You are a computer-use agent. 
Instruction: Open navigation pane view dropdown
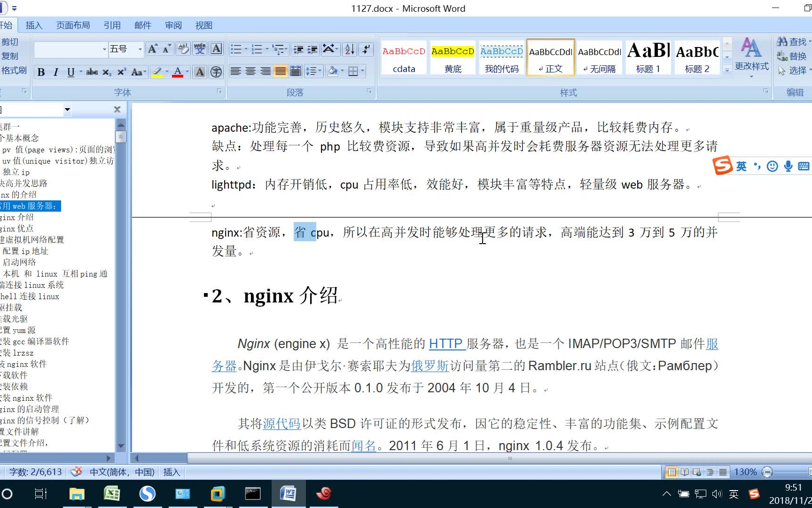(x=67, y=110)
